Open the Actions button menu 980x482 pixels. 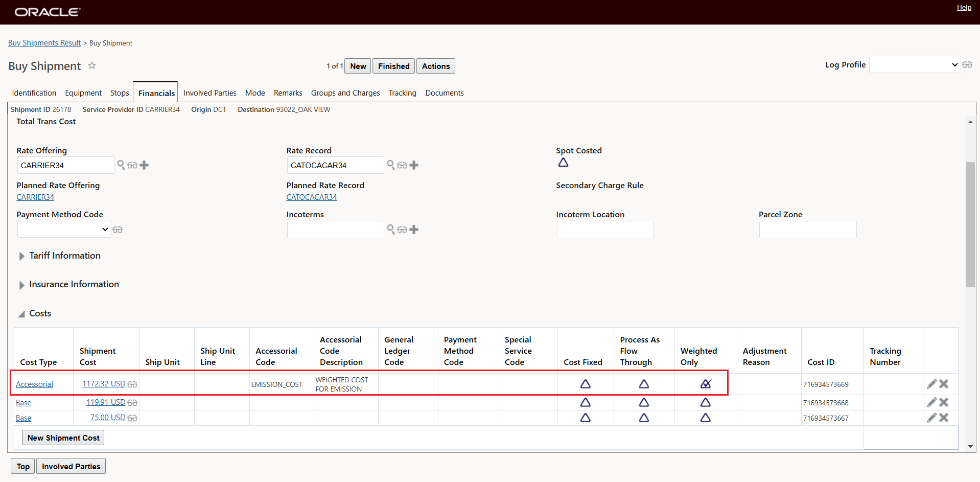tap(436, 66)
